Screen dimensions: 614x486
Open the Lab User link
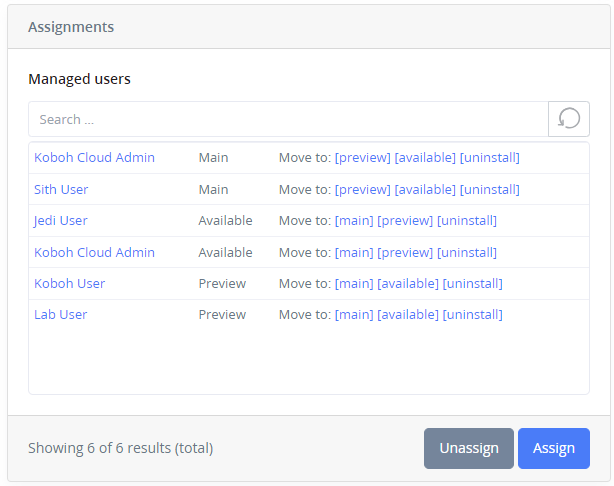coord(60,314)
